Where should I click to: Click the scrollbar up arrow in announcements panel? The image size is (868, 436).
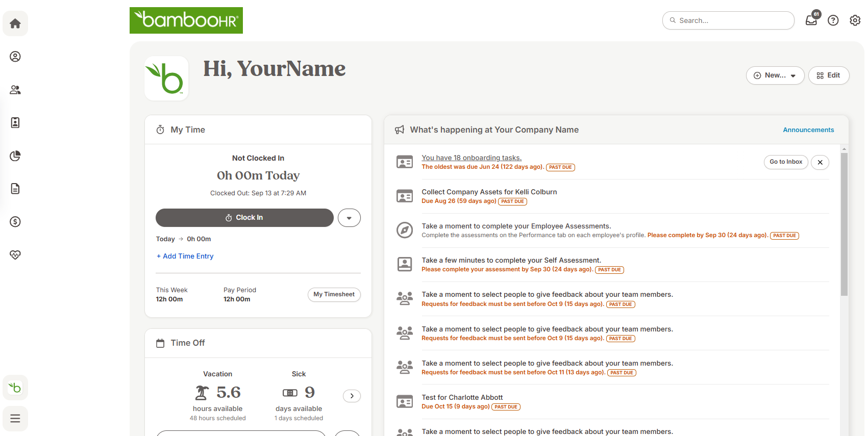point(844,149)
